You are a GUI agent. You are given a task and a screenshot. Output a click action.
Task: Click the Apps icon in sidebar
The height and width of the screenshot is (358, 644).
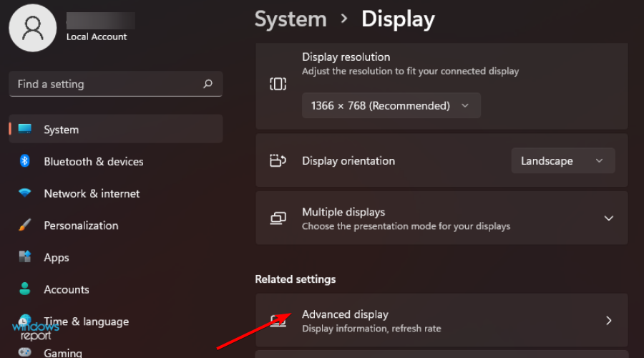click(25, 257)
